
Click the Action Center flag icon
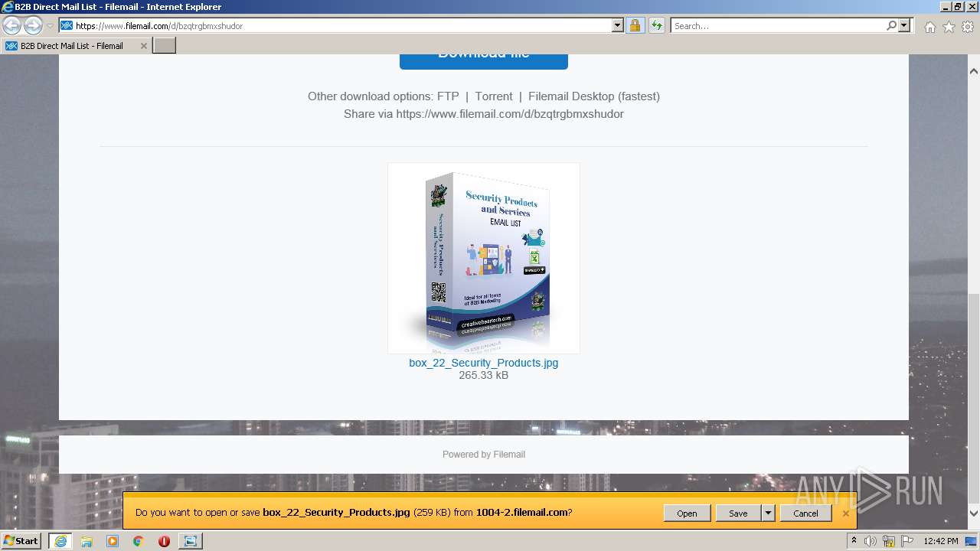pos(907,541)
